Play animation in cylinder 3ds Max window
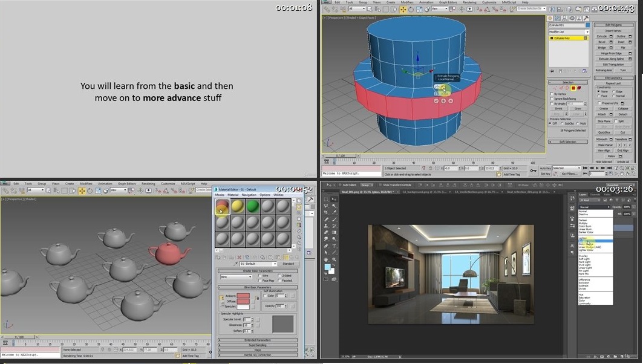643x364 pixels. 597,168
